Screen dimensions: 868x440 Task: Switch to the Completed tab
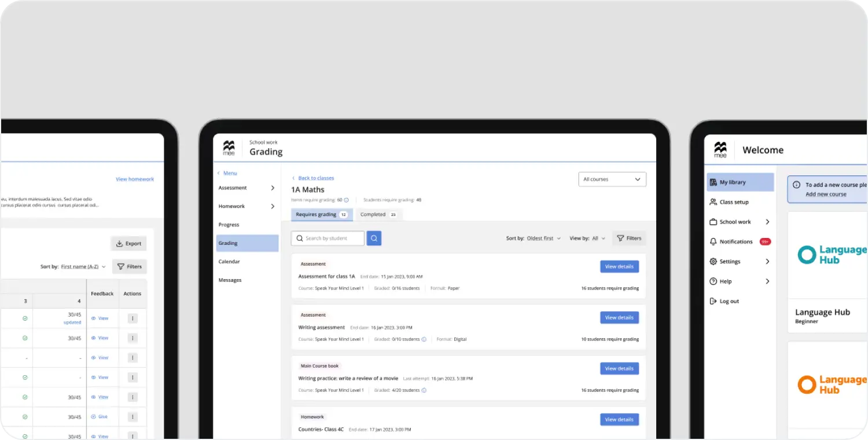[x=378, y=215]
